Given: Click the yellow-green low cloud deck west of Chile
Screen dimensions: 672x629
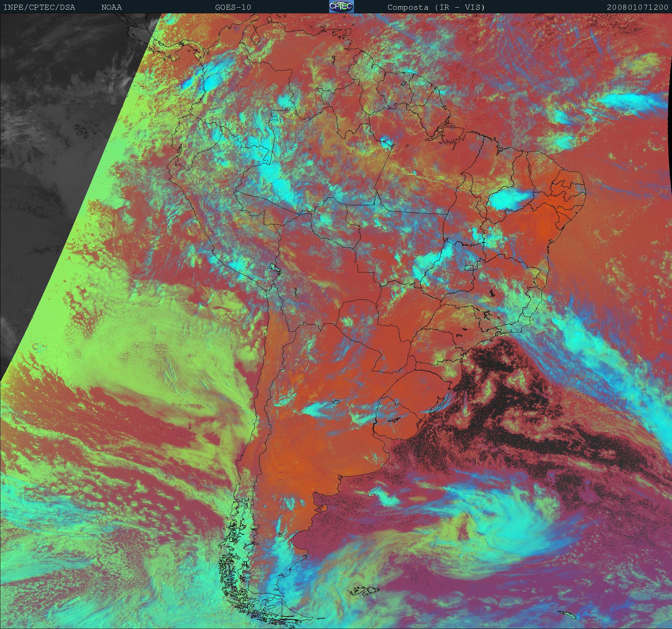Looking at the screenshot, I should (144, 341).
